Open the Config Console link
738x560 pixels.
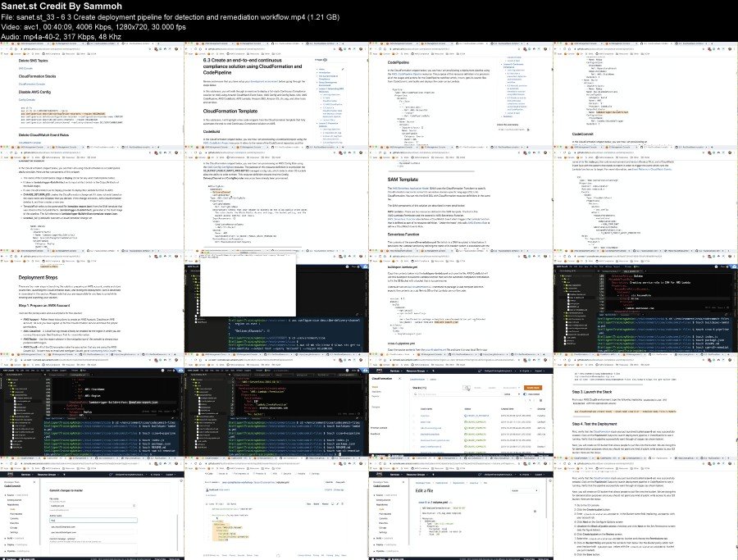27,99
